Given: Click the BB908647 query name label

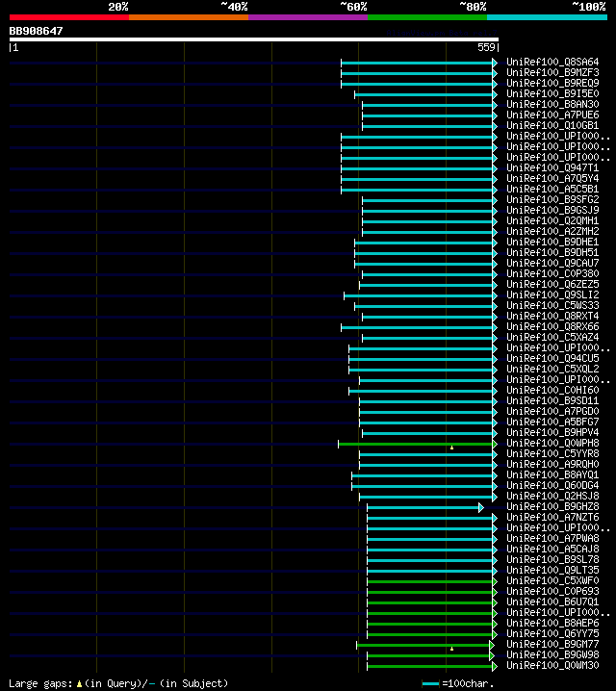Looking at the screenshot, I should pyautogui.click(x=37, y=31).
